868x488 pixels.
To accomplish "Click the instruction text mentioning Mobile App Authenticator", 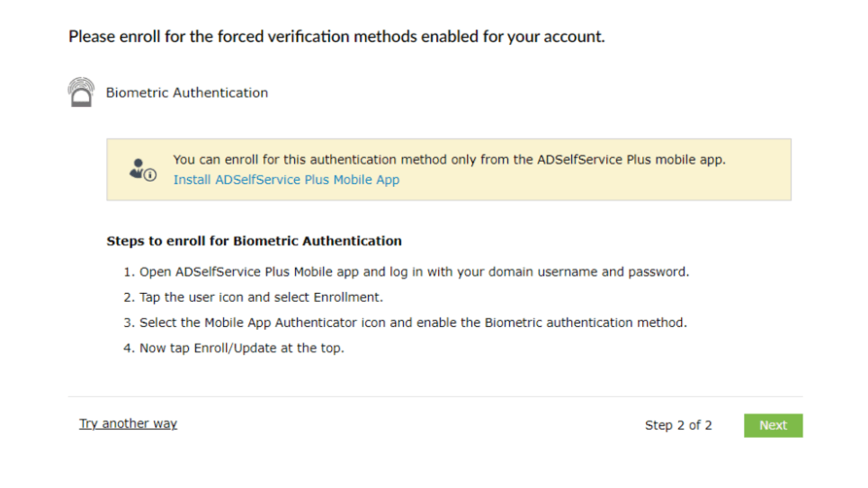I will [413, 323].
